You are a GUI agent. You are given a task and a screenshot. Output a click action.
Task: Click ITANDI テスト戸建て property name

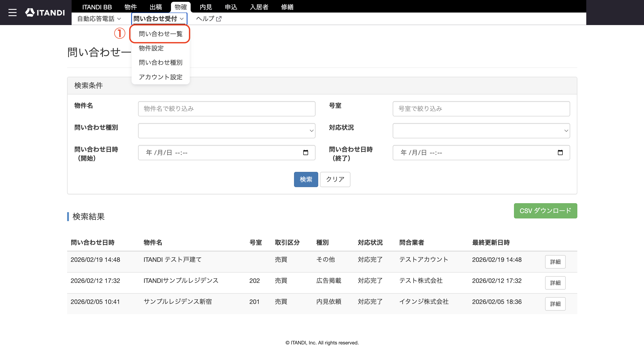[x=173, y=260]
